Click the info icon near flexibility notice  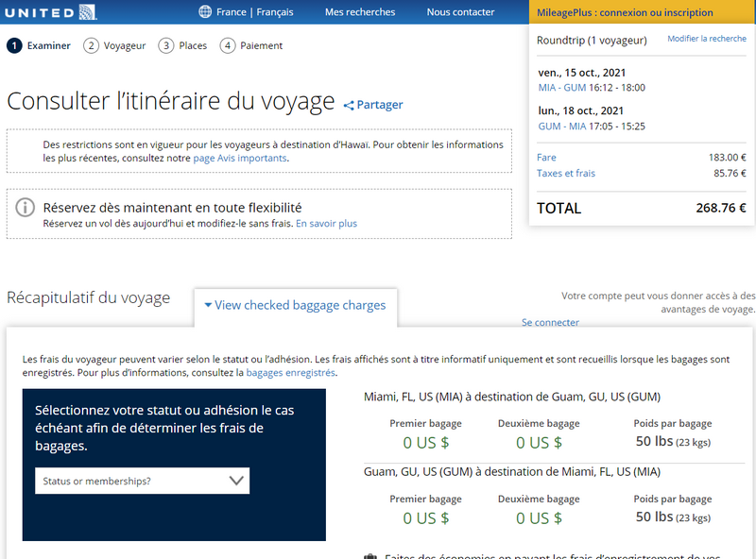pyautogui.click(x=26, y=208)
